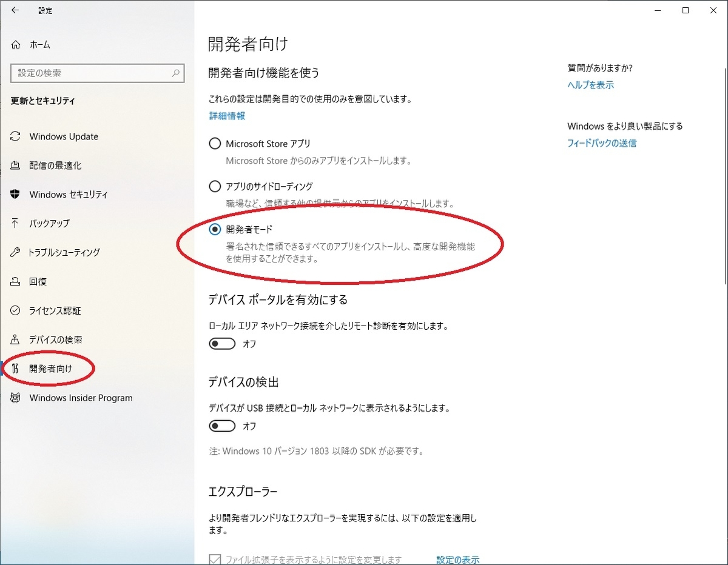Turn on the デバイスの検出 switch

[222, 426]
